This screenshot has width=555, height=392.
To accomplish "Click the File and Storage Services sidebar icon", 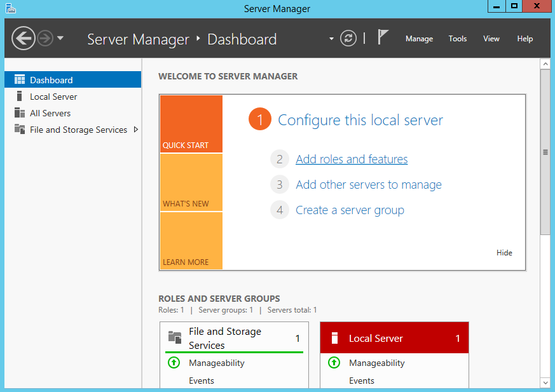I will (x=19, y=130).
